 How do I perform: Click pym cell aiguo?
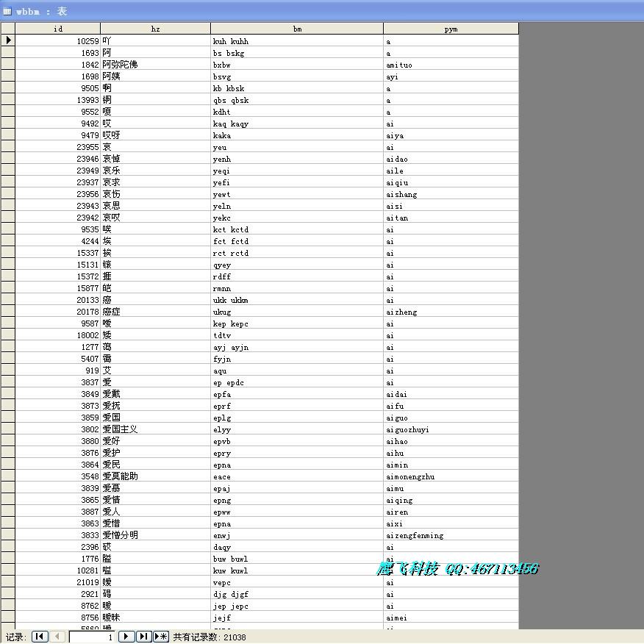coord(451,418)
